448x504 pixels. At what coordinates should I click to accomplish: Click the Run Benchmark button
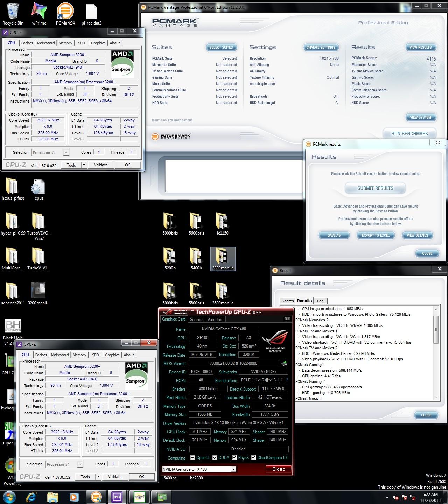coord(410,134)
